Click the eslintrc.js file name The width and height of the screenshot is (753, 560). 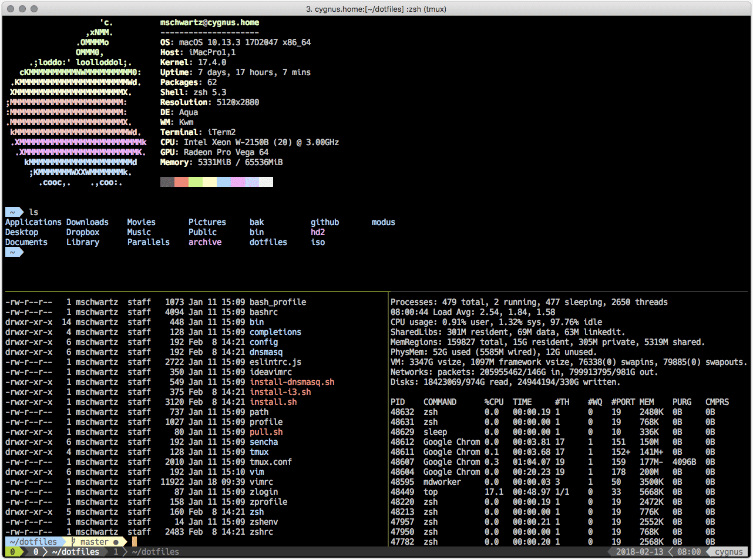point(275,362)
